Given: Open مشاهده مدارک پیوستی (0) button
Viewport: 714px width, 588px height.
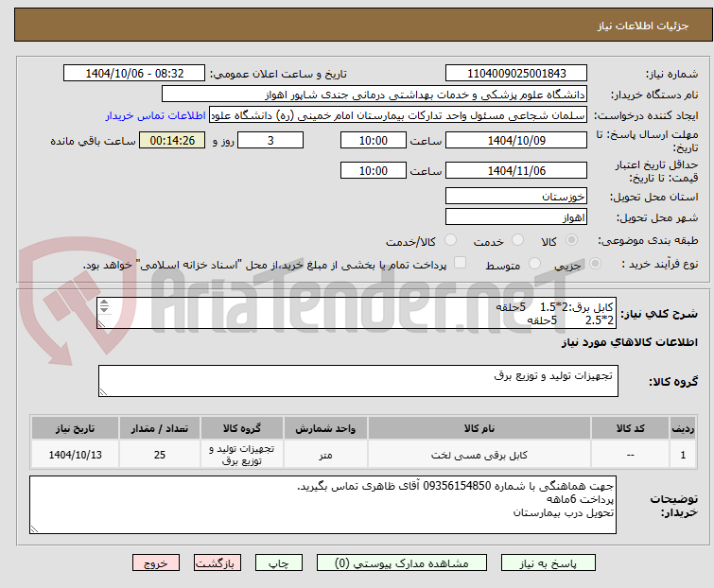Looking at the screenshot, I should click(401, 563).
